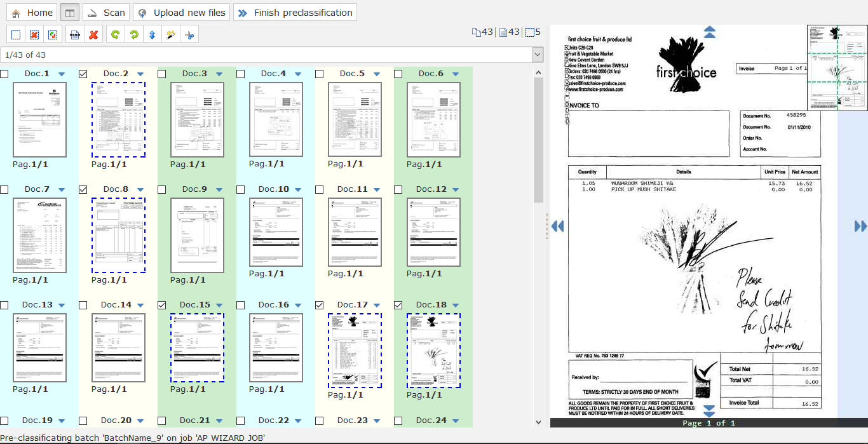The image size is (868, 444).
Task: Rotate selected pages counterclockwise
Action: click(x=115, y=34)
